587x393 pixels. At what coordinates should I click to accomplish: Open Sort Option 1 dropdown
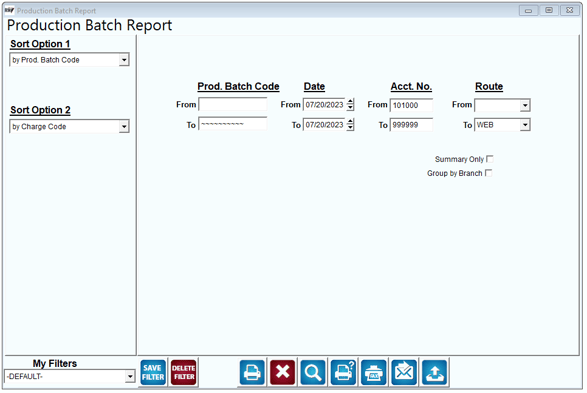pos(124,60)
